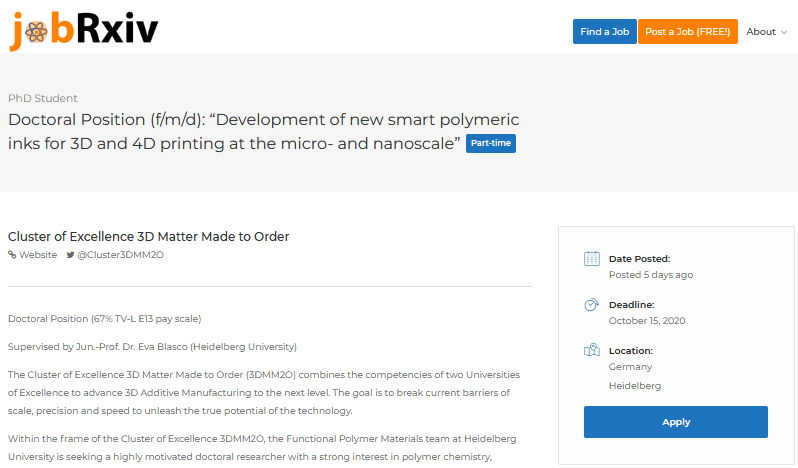Viewport: 798px width, 468px height.
Task: Click the job title heading text
Action: pos(264,131)
